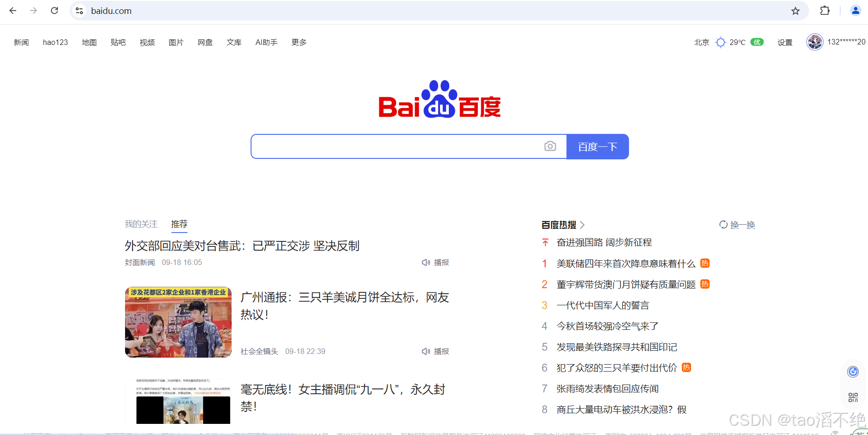This screenshot has width=868, height=435.
Task: Click the 热 badge on 美联储 item
Action: [705, 263]
